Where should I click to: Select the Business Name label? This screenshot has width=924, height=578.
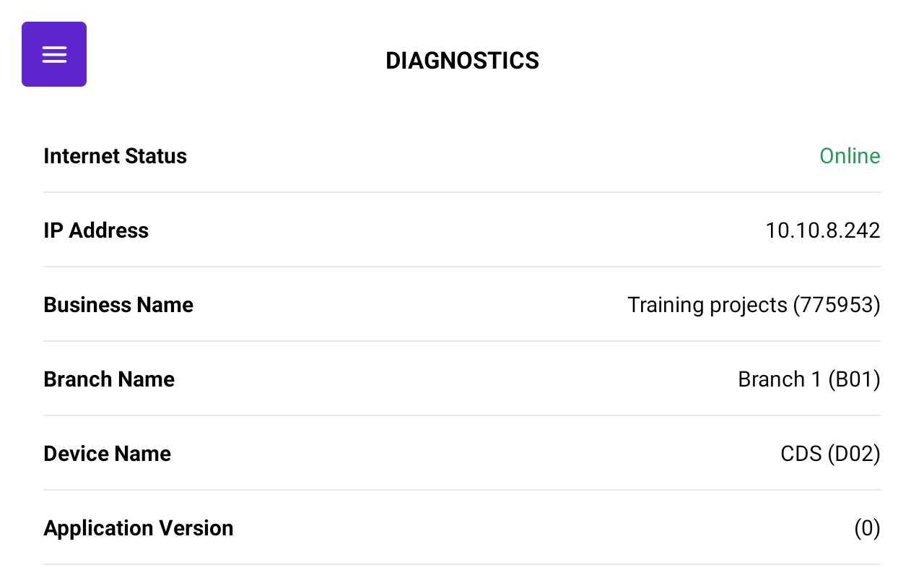[118, 305]
